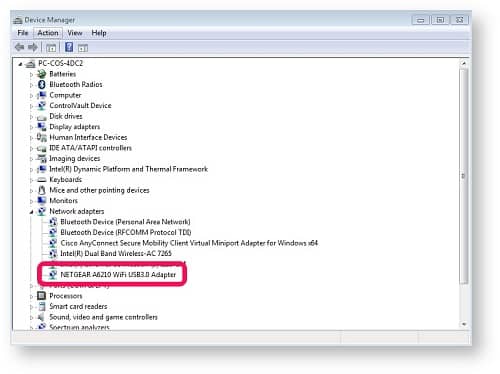Select Cisco AnyConnect Secure Mobility Client adapter
The height and width of the screenshot is (374, 500).
189,243
